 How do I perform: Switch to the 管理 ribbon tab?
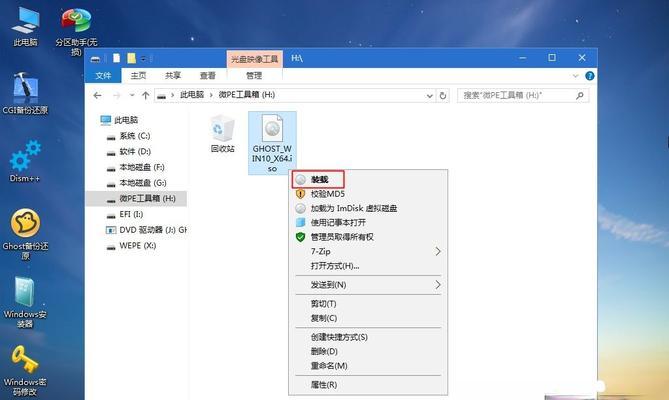click(x=254, y=75)
